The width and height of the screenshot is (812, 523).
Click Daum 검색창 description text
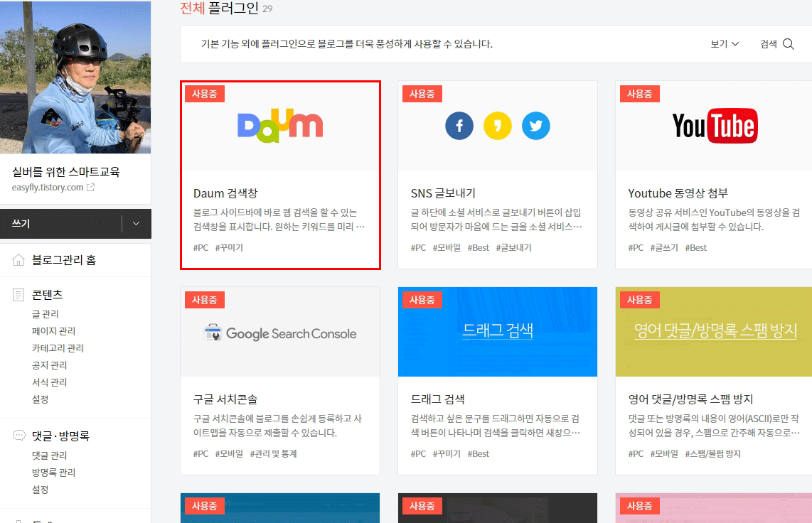pos(279,220)
